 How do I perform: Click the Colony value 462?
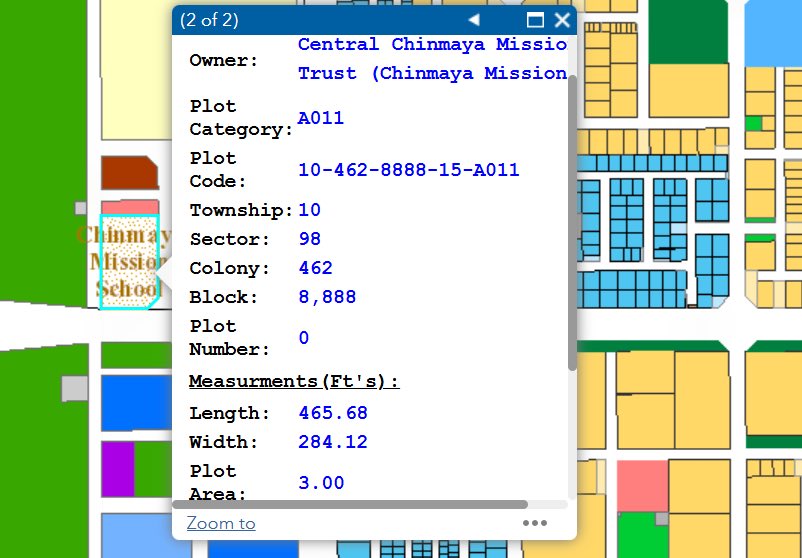tap(316, 268)
